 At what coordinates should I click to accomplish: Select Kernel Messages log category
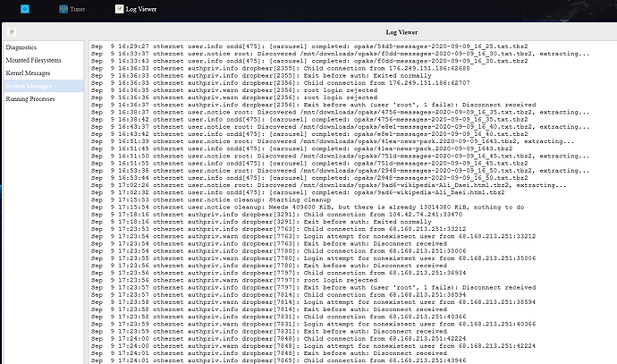(32, 72)
